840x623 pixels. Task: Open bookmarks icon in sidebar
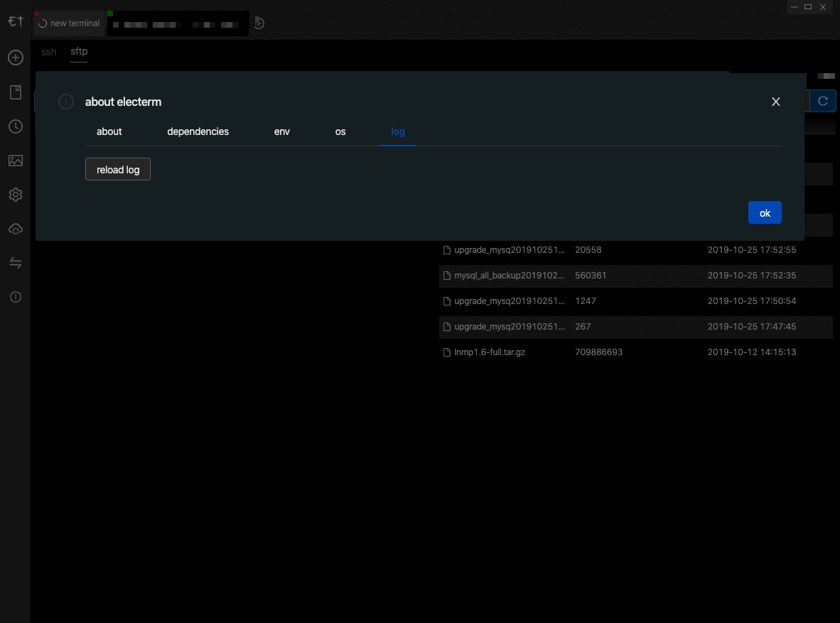pos(16,92)
